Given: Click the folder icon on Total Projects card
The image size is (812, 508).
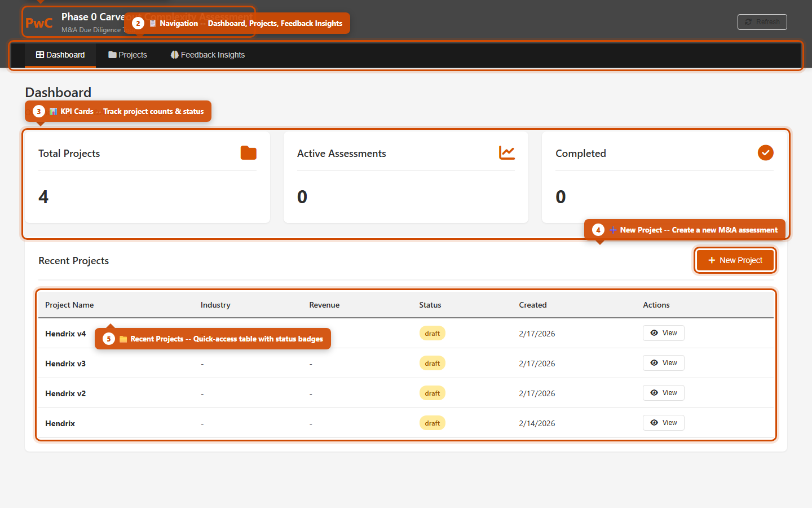Looking at the screenshot, I should 248,152.
